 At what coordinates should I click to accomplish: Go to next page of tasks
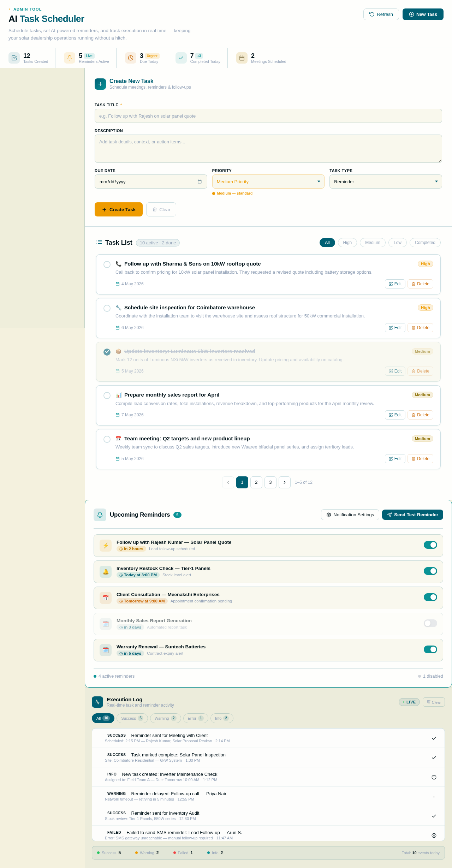tap(285, 482)
